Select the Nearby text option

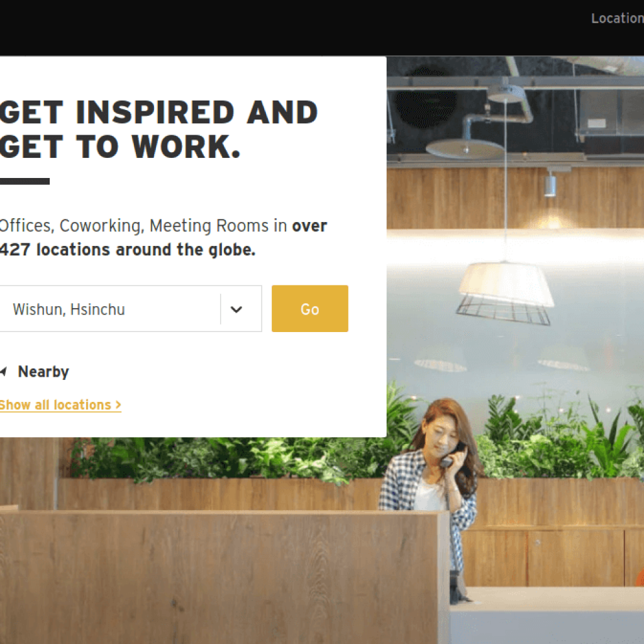click(x=43, y=372)
